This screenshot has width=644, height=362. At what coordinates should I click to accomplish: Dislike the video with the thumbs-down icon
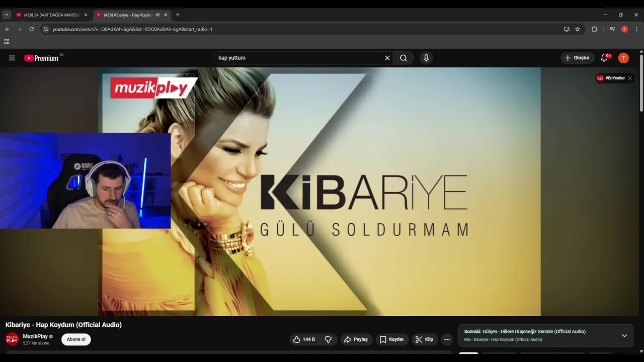coord(328,339)
